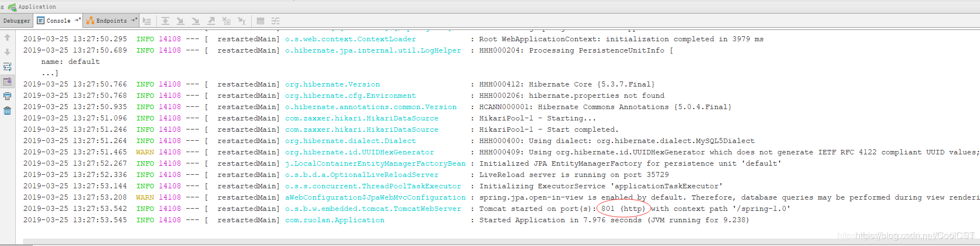The image size is (980, 246).
Task: Click the pin arrow beside Console tab
Action: pyautogui.click(x=77, y=20)
